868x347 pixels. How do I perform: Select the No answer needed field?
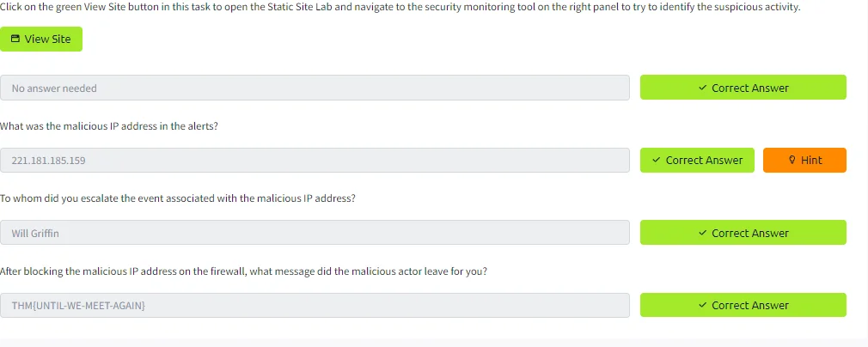point(315,88)
